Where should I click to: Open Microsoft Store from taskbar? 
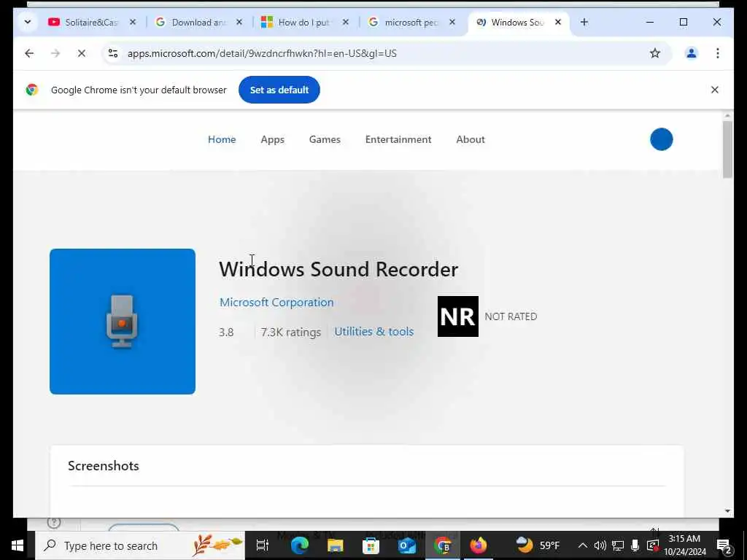[371, 545]
